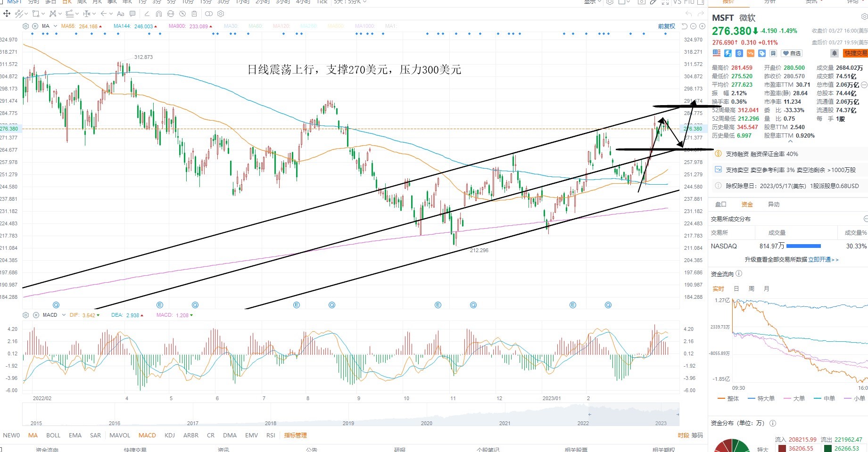Screen dimensions: 868x452
Task: Toggle MA55 line visibility
Action: (83, 26)
